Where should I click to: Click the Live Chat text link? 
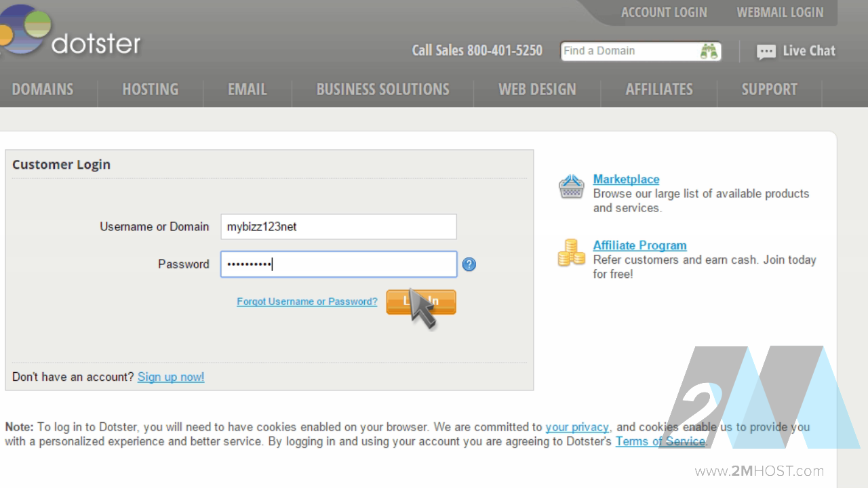(x=809, y=51)
